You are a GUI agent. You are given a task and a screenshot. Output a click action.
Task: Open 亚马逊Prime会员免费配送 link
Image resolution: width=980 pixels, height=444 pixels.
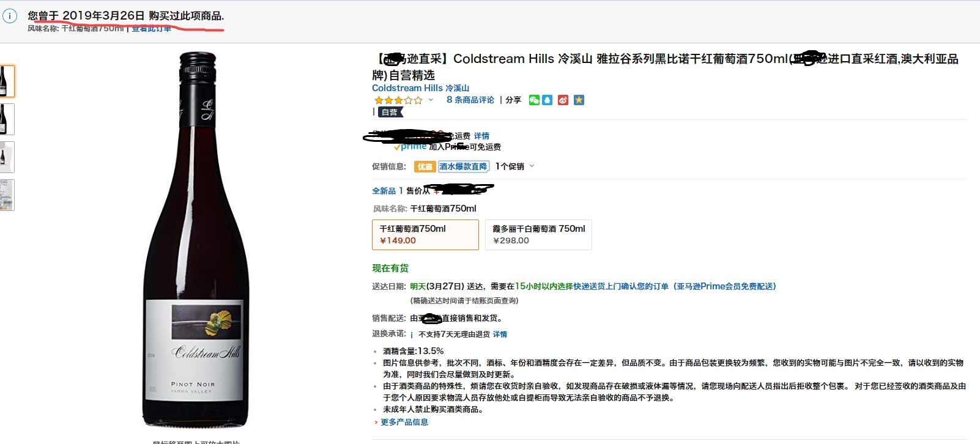coord(724,286)
